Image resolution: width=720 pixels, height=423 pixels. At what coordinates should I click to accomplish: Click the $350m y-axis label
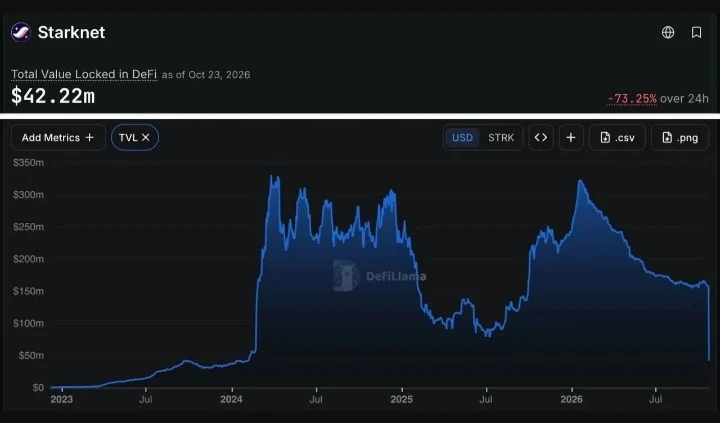pyautogui.click(x=28, y=163)
